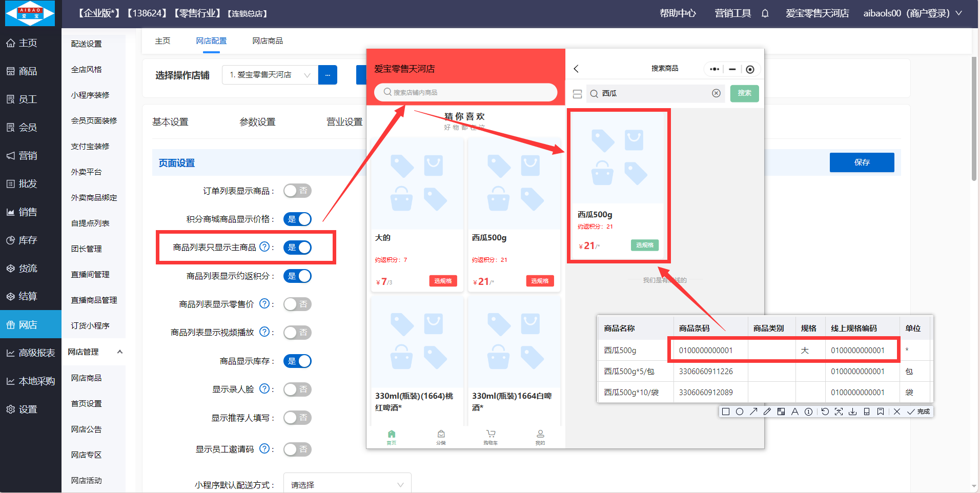
Task: Switch to the 网店商品 tab
Action: point(268,41)
